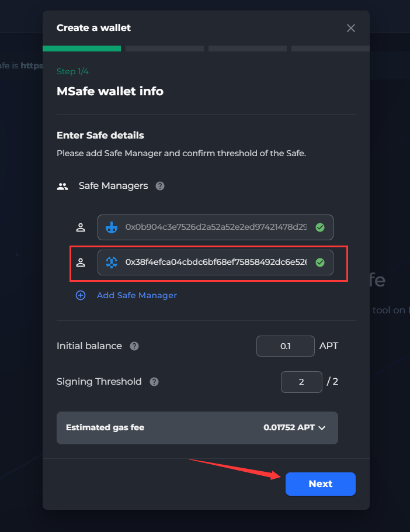Click green checkmark on first manager address
Viewport: 410px width, 532px height.
320,227
